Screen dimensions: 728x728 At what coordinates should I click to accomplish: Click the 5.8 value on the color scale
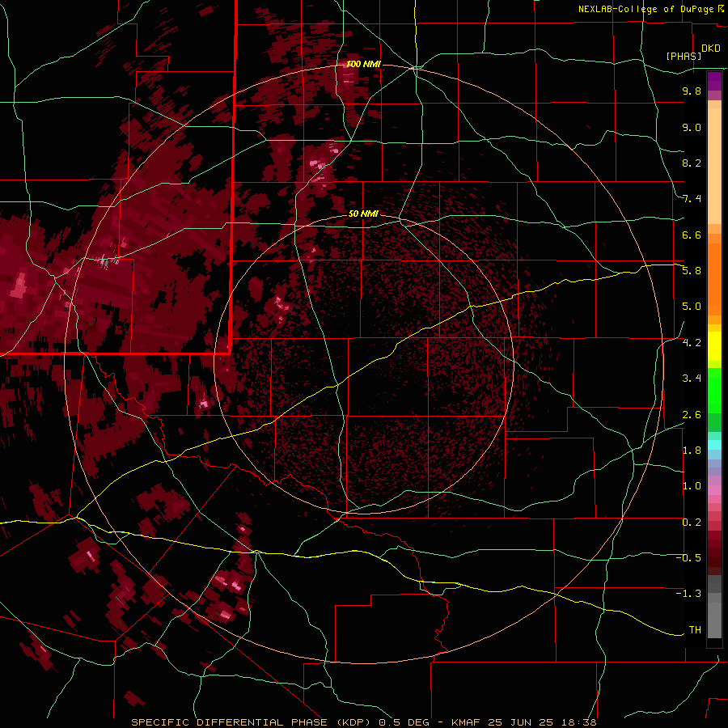(692, 271)
